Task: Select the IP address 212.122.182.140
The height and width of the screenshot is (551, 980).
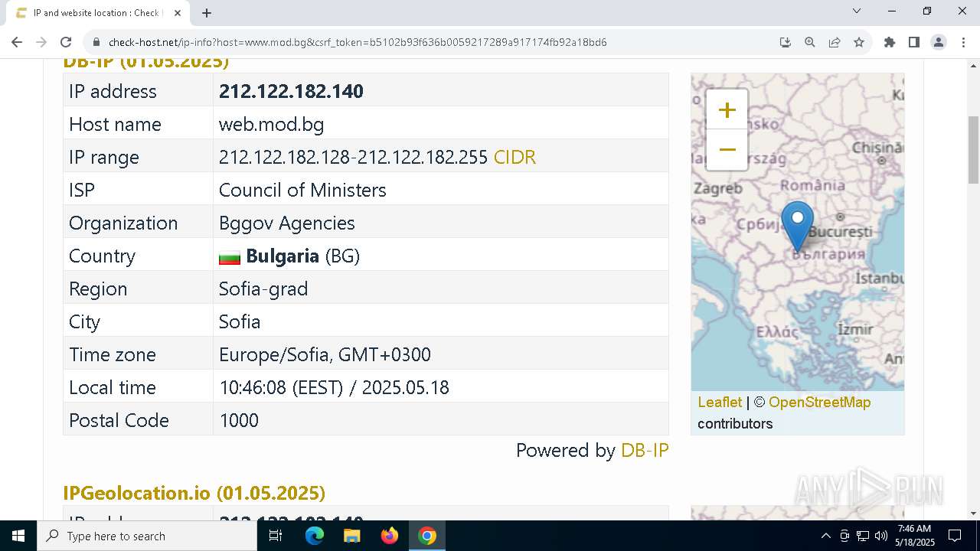Action: 291,91
